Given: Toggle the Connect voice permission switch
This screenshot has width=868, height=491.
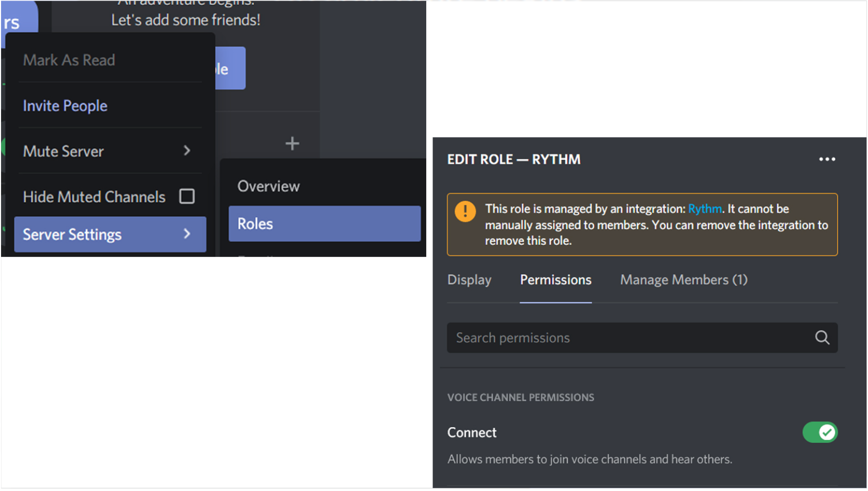Looking at the screenshot, I should click(x=820, y=432).
